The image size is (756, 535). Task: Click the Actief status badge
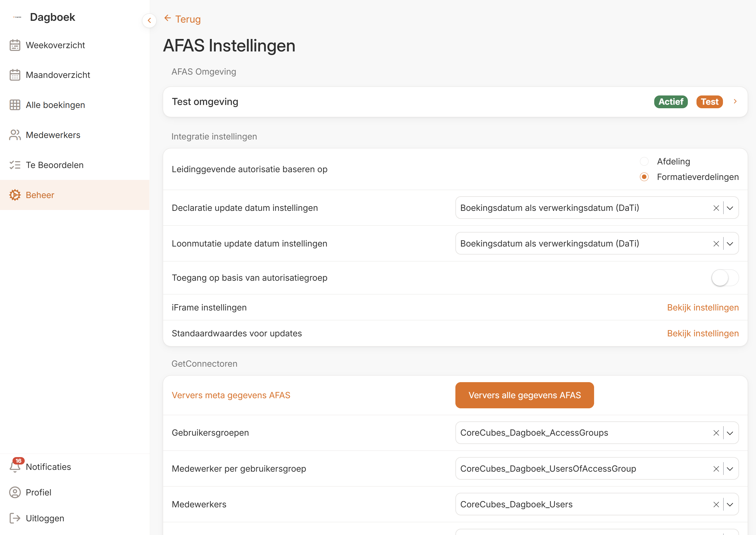coord(671,102)
